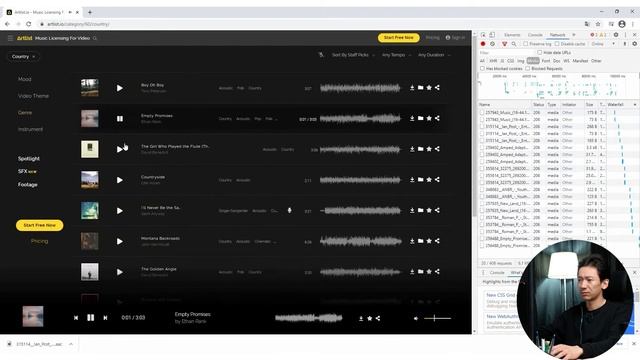Open the Artlist hamburger menu
The width and height of the screenshot is (640, 360).
tap(10, 38)
